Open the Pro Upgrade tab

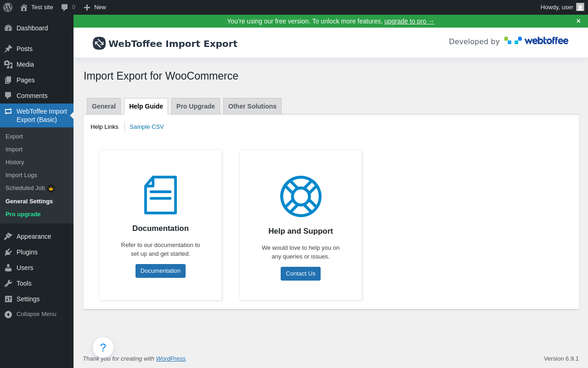pyautogui.click(x=196, y=106)
